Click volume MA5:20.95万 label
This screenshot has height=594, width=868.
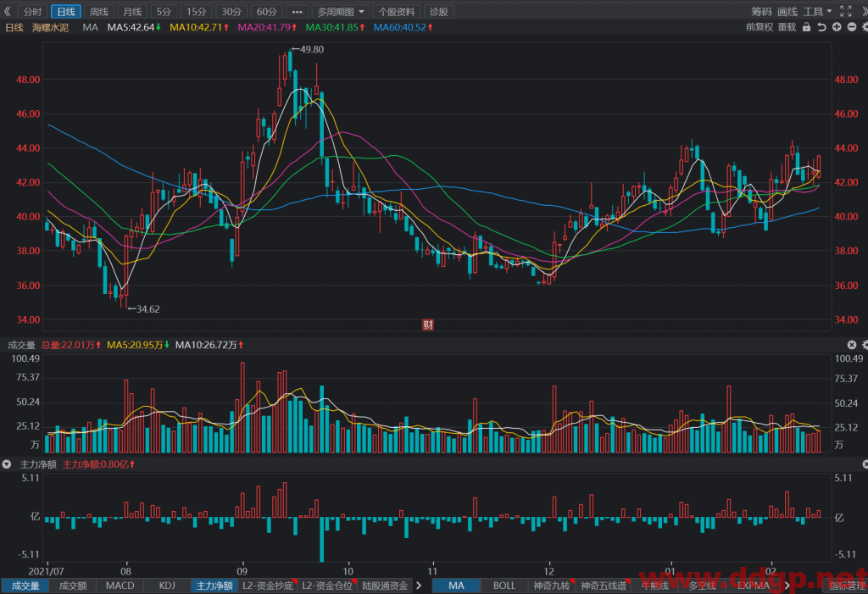[x=138, y=345]
